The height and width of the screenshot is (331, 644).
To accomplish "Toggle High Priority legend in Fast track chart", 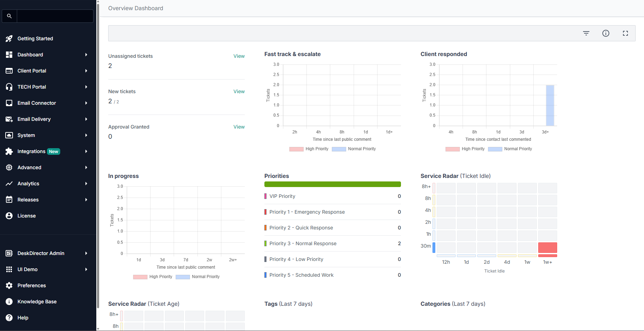I will click(309, 149).
